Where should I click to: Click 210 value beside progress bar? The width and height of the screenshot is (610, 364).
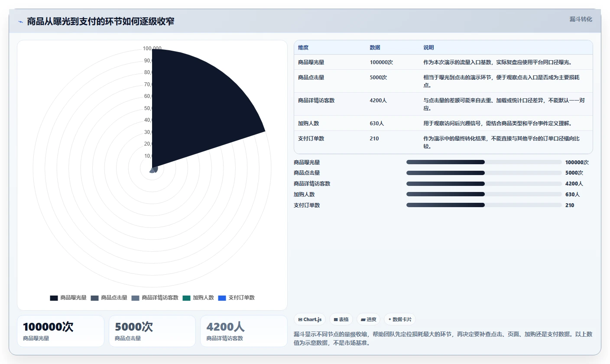coord(570,205)
